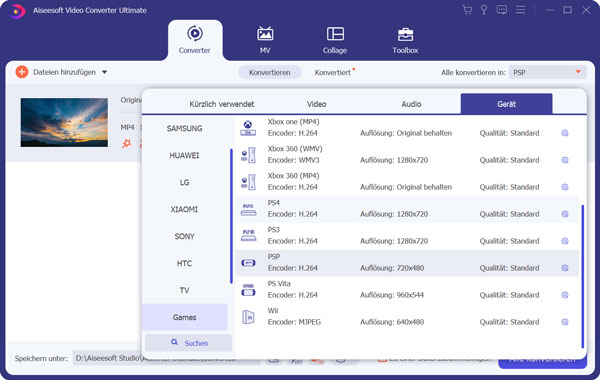Screen dimensions: 600x380
Task: Click the device category list scrollbar
Action: pos(231,216)
